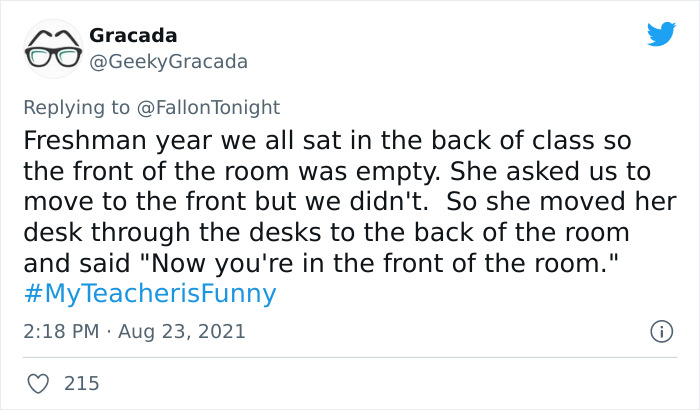Click the Twitter bird logo
Screen dimensions: 700x410
(x=661, y=35)
